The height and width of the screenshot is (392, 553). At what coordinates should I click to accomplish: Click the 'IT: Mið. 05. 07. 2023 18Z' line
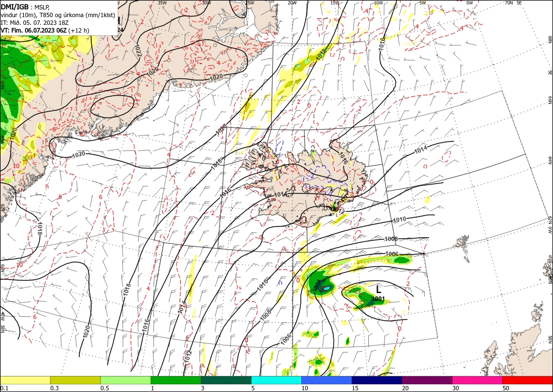pos(34,23)
